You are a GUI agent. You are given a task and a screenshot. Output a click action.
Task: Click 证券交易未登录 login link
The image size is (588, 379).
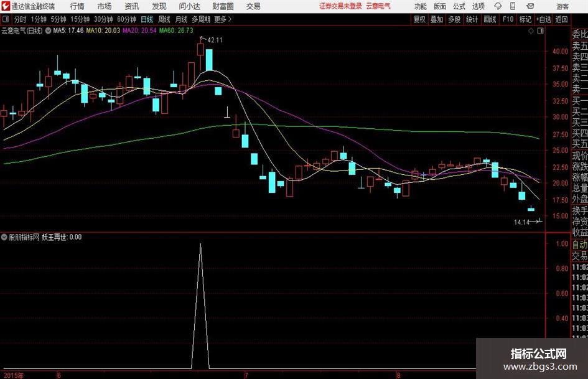(340, 6)
